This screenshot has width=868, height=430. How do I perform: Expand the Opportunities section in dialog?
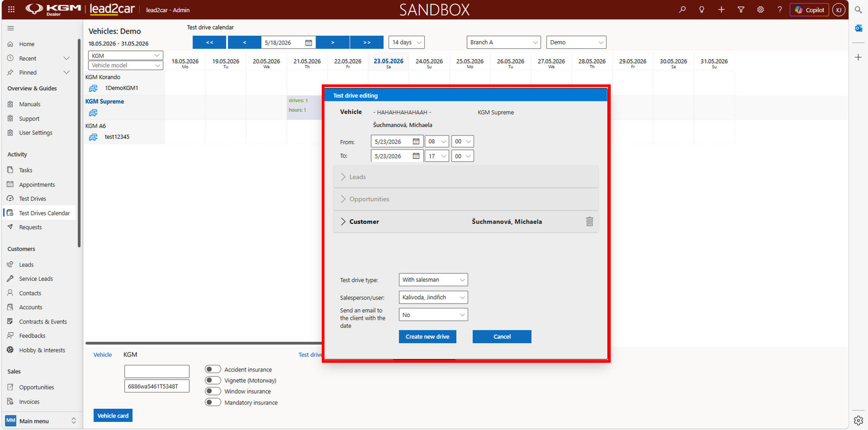tap(466, 199)
